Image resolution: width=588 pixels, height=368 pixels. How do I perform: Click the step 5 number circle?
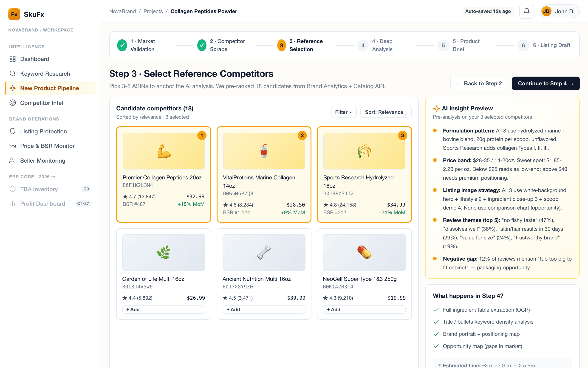coord(443,45)
